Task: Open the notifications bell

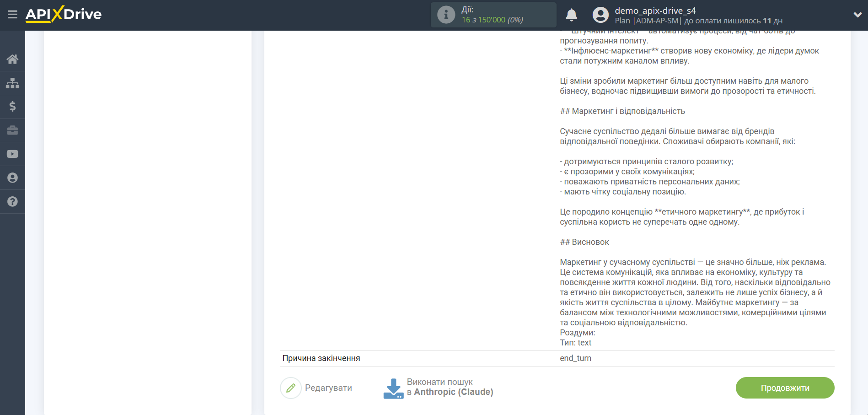Action: pyautogui.click(x=571, y=15)
